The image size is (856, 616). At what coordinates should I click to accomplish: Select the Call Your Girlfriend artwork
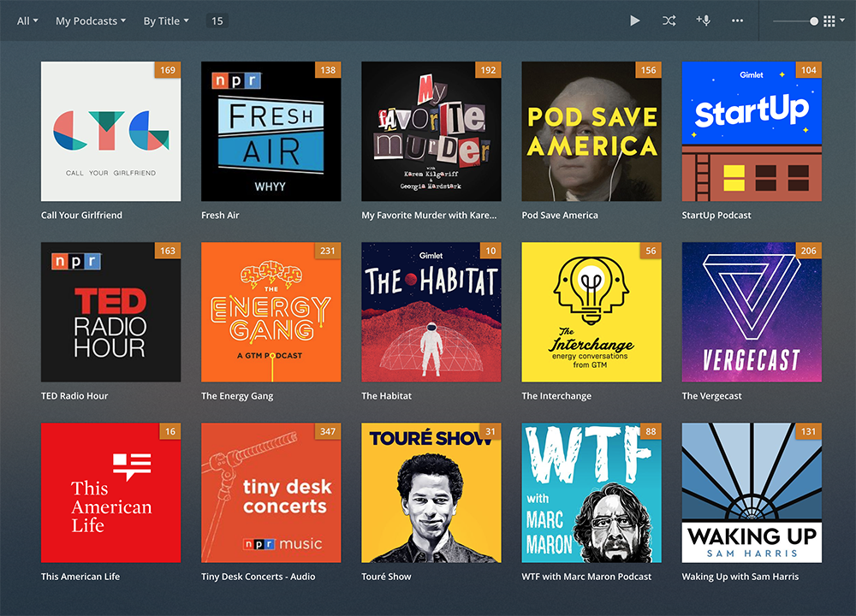[x=110, y=132]
